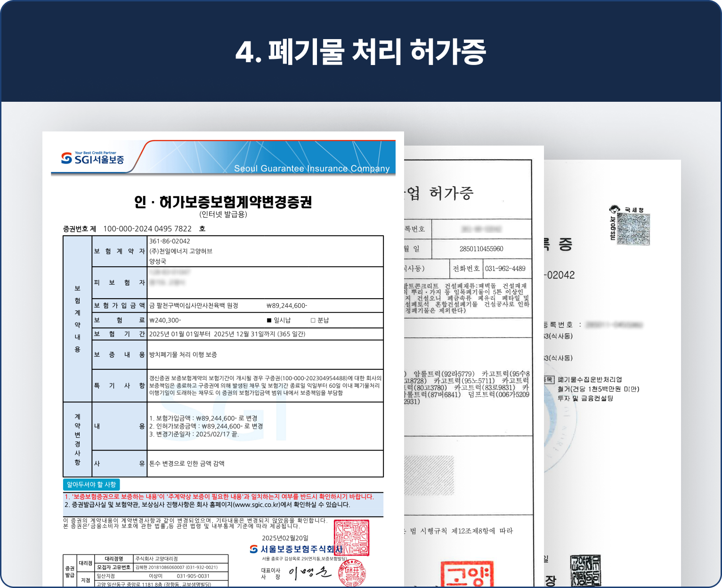The height and width of the screenshot is (588, 722).
Task: Click 폐기물수집운반처리업 on right document
Action: 590,380
